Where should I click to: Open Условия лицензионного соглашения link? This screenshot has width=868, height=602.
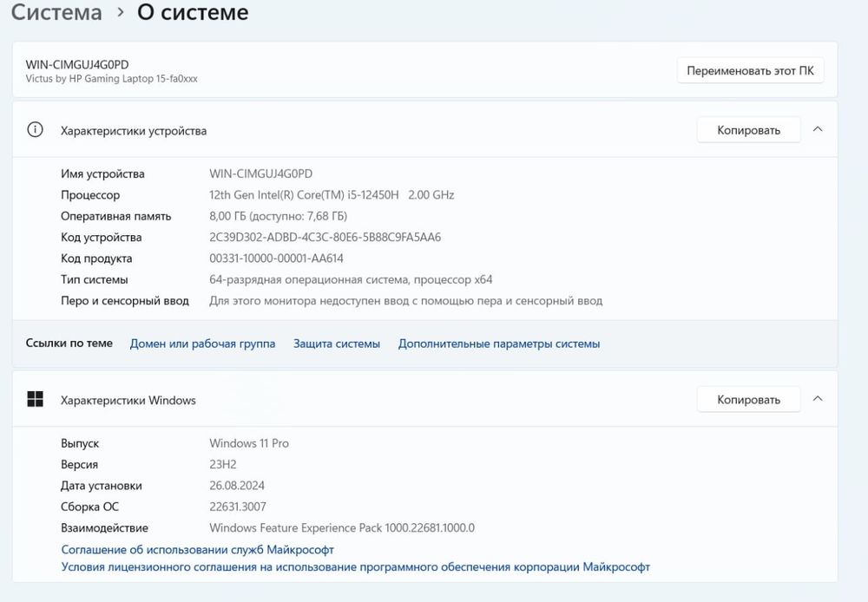coord(355,567)
